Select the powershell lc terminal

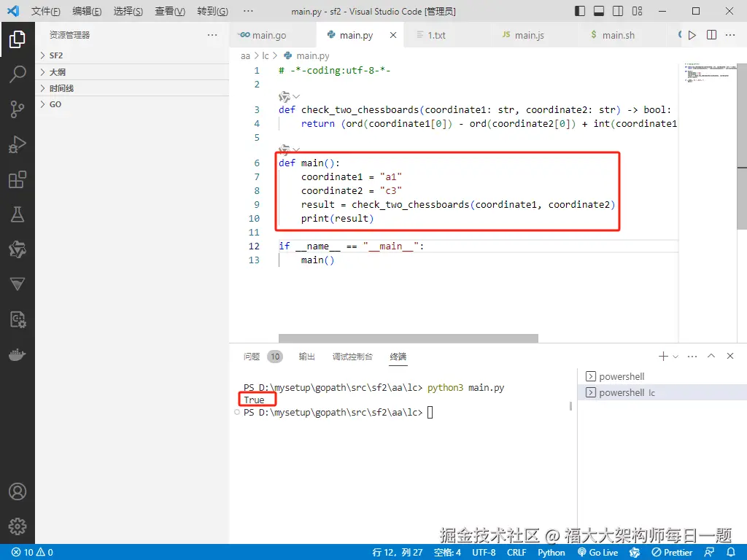tap(662, 392)
